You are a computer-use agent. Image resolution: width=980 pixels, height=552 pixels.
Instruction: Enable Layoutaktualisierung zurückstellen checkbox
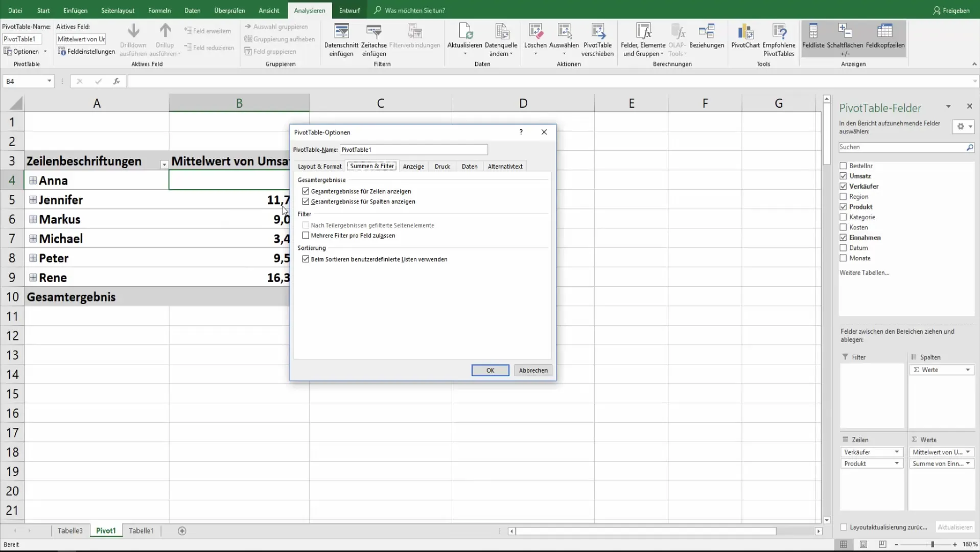pyautogui.click(x=844, y=527)
